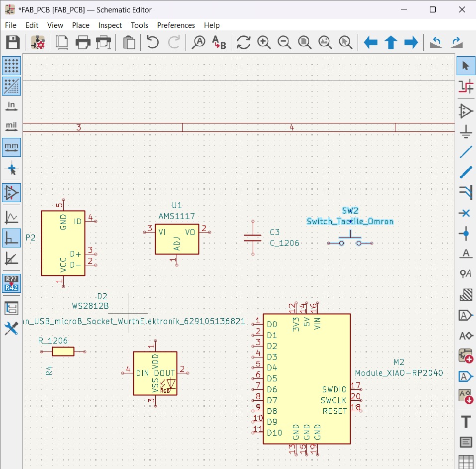Zoom out of the canvas

(x=284, y=42)
